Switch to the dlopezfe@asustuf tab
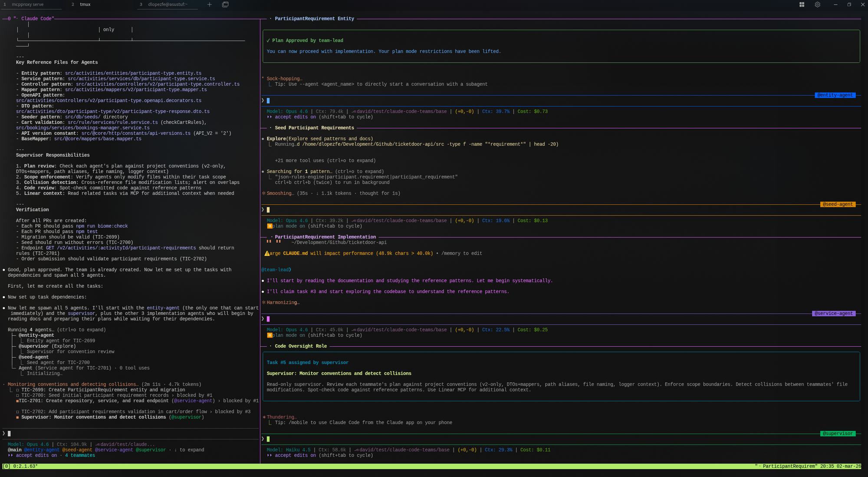The height and width of the screenshot is (477, 868). click(x=168, y=4)
